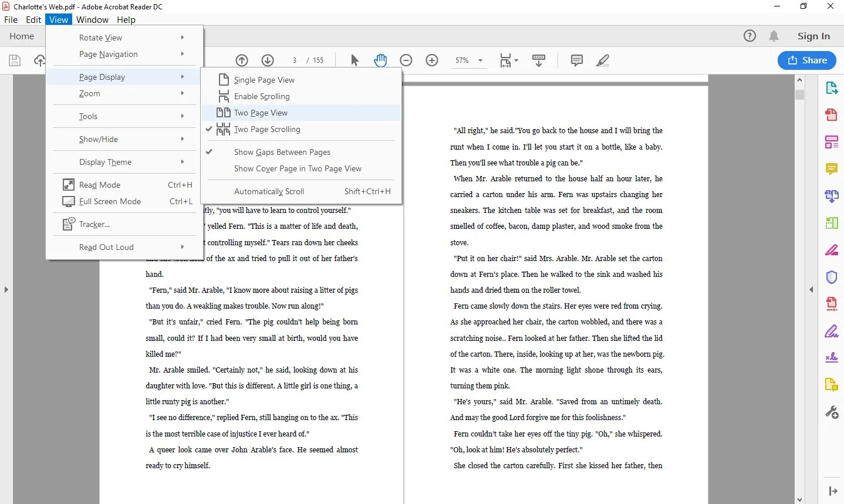Click the scrollbar down arrow

point(799,499)
